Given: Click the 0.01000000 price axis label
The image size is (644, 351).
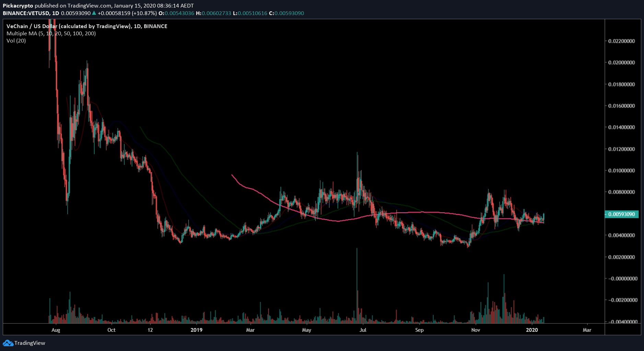Looking at the screenshot, I should (621, 171).
